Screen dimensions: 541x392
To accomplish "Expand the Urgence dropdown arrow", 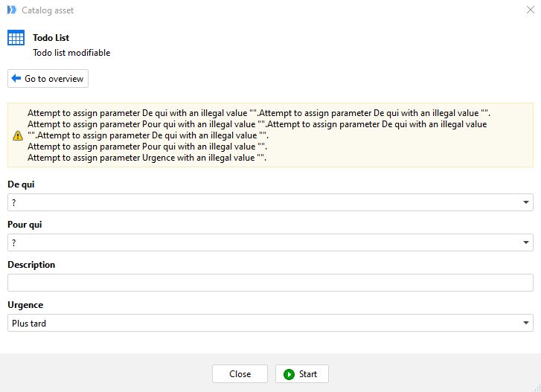I will pyautogui.click(x=526, y=323).
